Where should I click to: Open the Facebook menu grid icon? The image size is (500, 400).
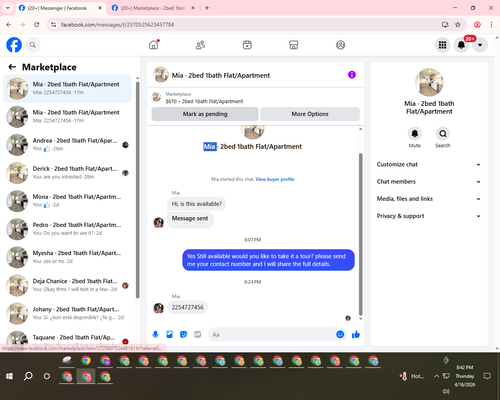[x=442, y=45]
